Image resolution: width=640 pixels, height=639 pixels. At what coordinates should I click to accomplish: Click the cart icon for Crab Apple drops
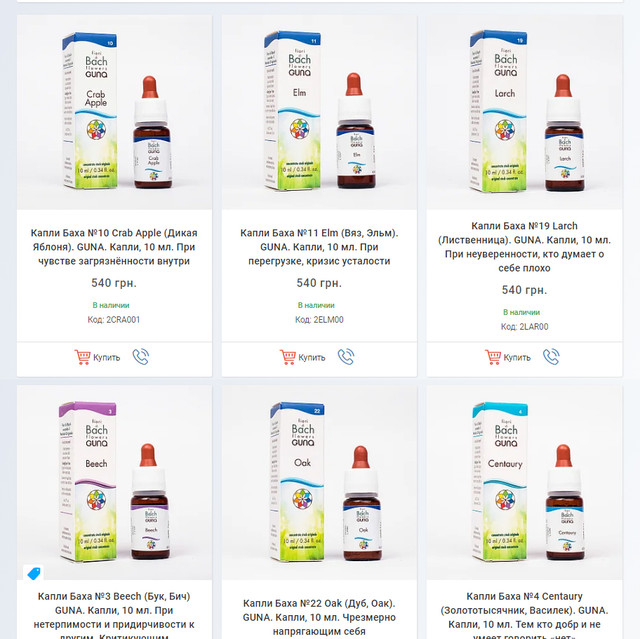click(x=82, y=357)
